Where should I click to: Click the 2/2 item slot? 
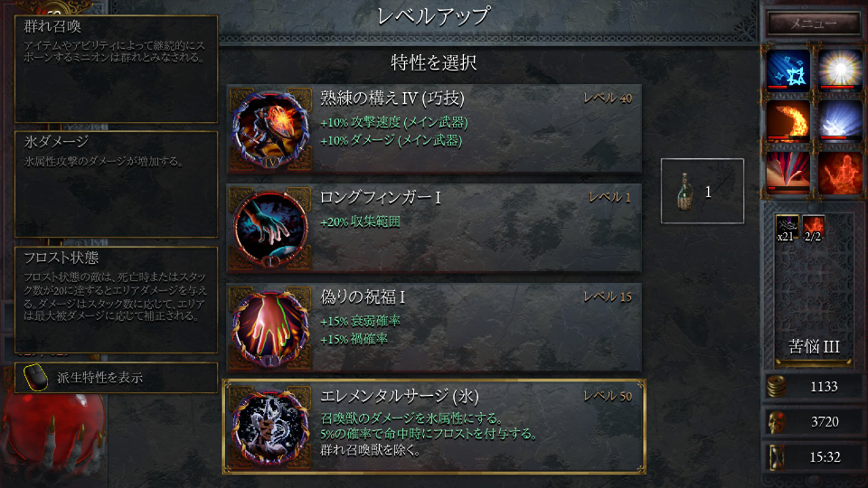pyautogui.click(x=813, y=228)
